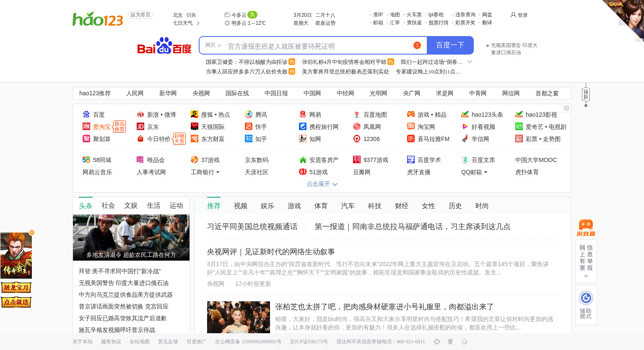The width and height of the screenshot is (644, 350).
Task: Open headline 习近平同美国总统视频通话
Action: [252, 227]
